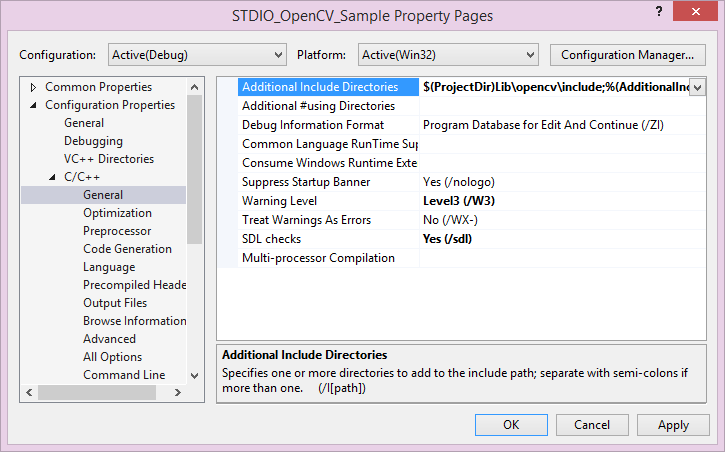Open the Configuration dropdown showing Active(Debug)
This screenshot has width=725, height=452.
(x=197, y=55)
